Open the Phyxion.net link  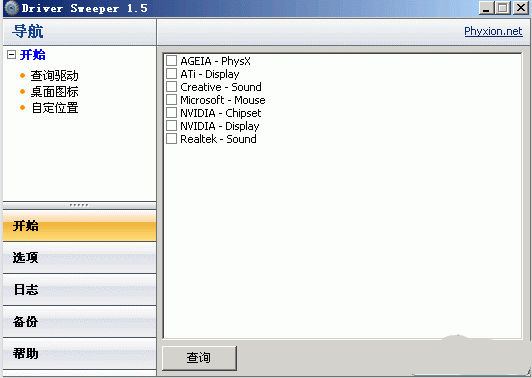pyautogui.click(x=493, y=31)
